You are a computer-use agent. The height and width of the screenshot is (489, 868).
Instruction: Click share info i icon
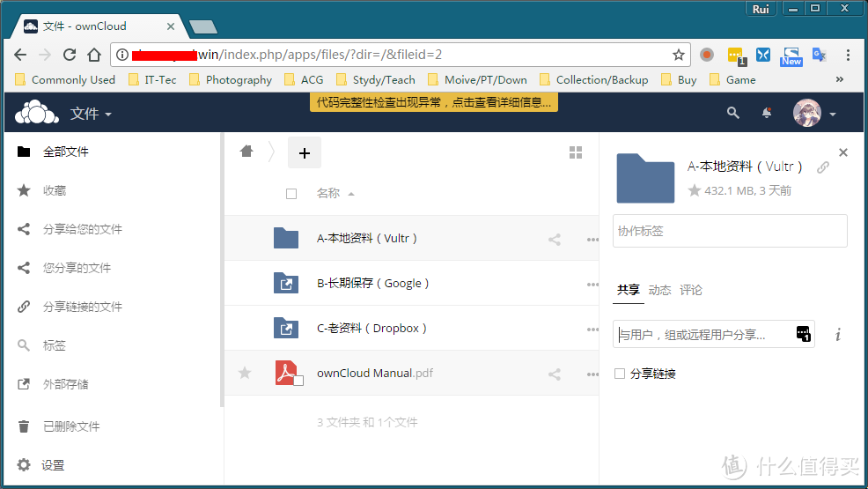tap(838, 335)
